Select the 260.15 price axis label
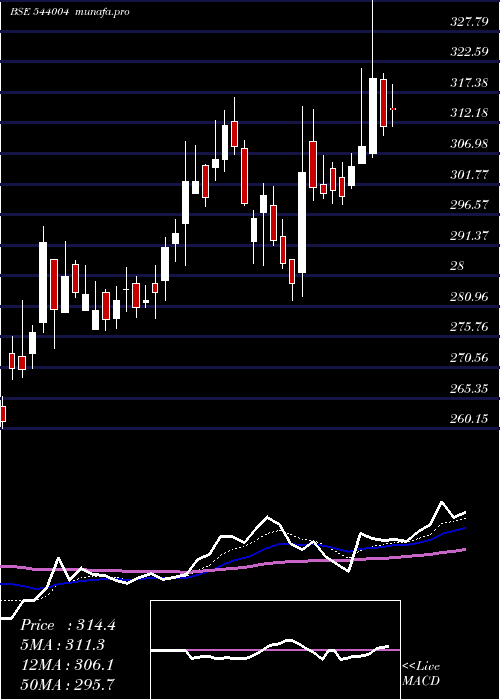Image resolution: width=500 pixels, height=700 pixels. tap(469, 419)
